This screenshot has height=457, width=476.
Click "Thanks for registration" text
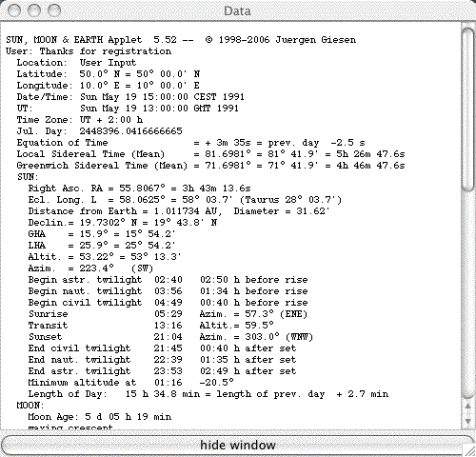pyautogui.click(x=106, y=51)
